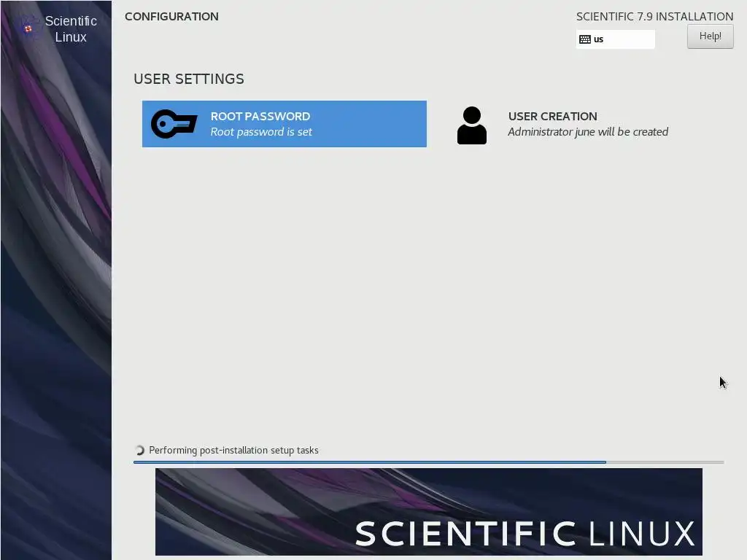
Task: Click the USER SETTINGS heading
Action: [189, 79]
